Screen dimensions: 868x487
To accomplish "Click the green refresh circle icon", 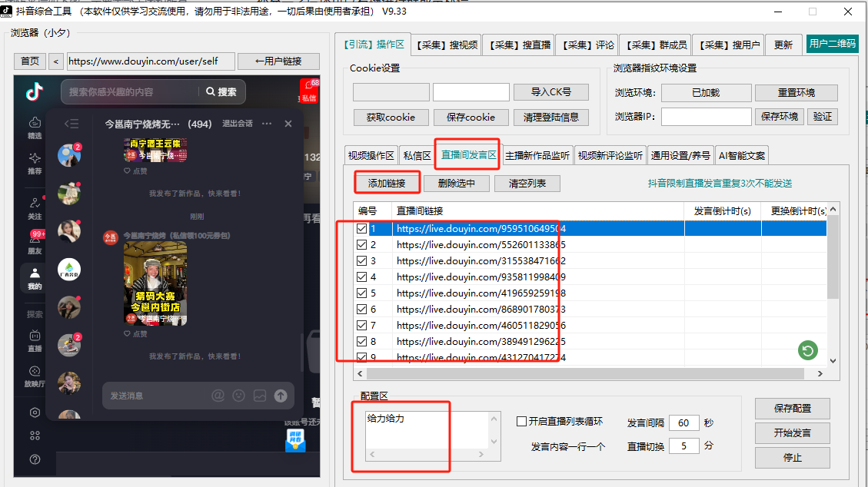I will (x=808, y=351).
